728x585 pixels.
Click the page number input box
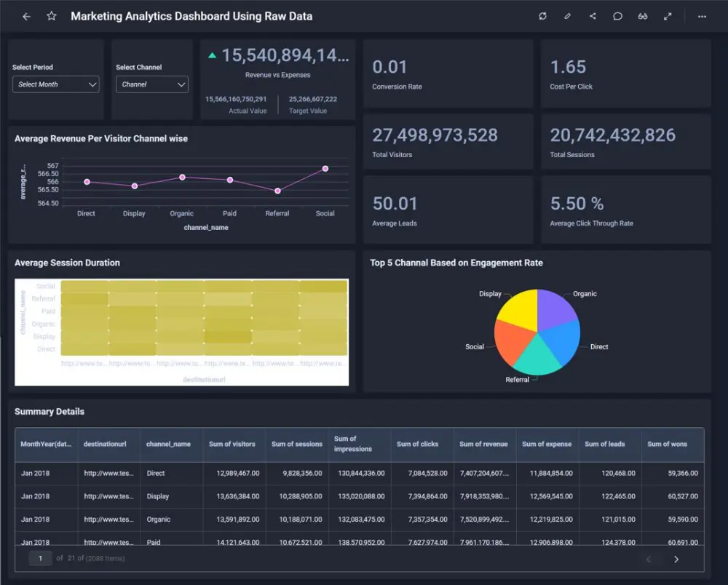40,558
